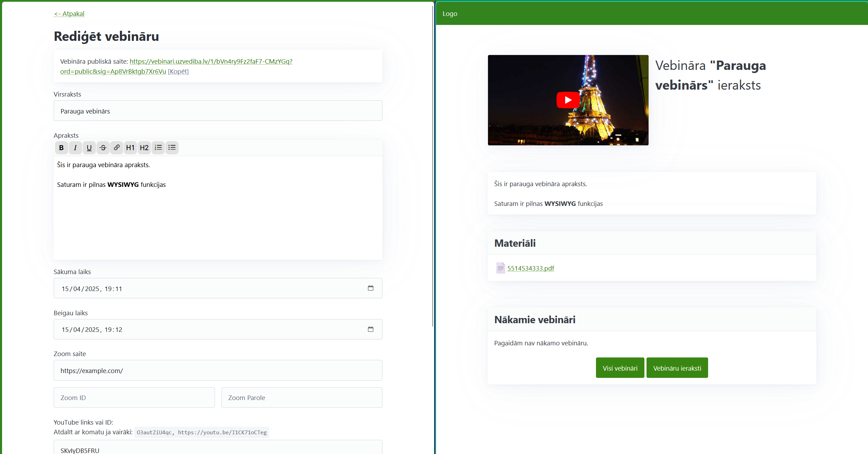Click the Vebināru ieraksti button
Screen dimensions: 868x454
click(677, 368)
